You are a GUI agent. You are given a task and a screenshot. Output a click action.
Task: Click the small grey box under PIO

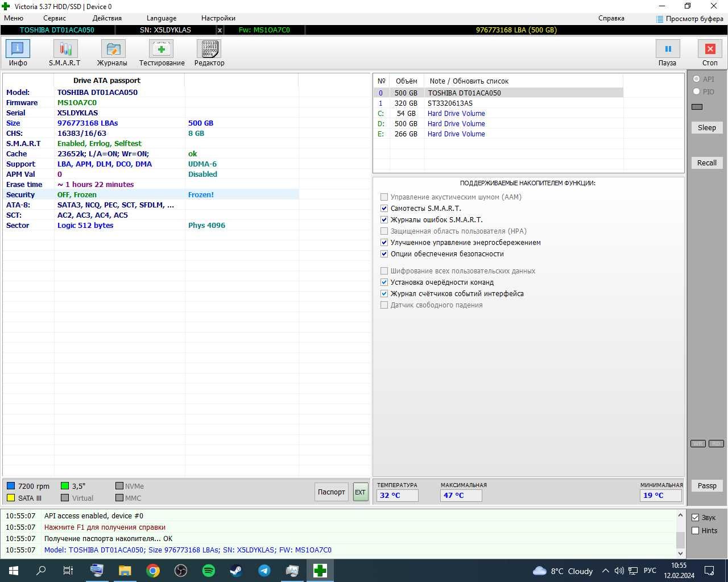(x=697, y=107)
